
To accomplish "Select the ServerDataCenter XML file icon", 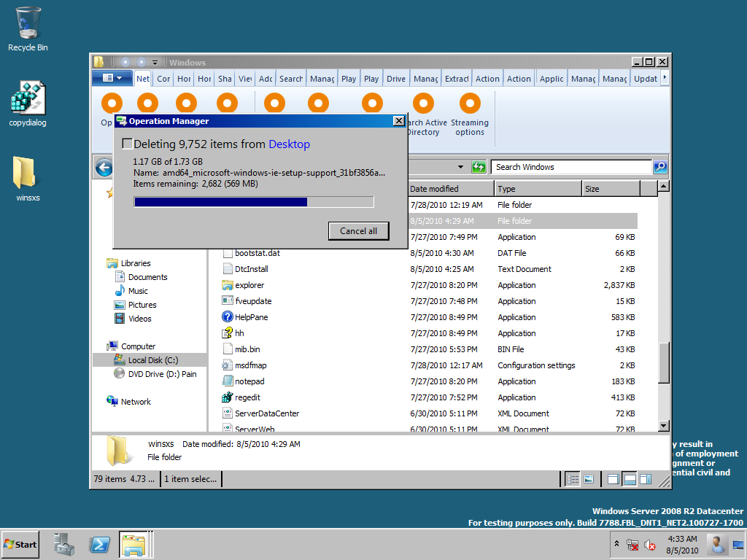I will 228,413.
